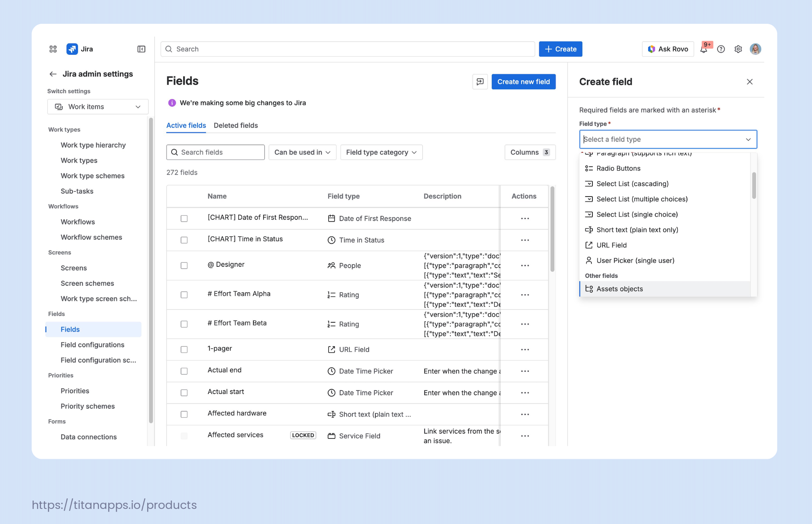Click the field type dropdown list scrollbar
The height and width of the screenshot is (524, 812).
[x=754, y=186]
